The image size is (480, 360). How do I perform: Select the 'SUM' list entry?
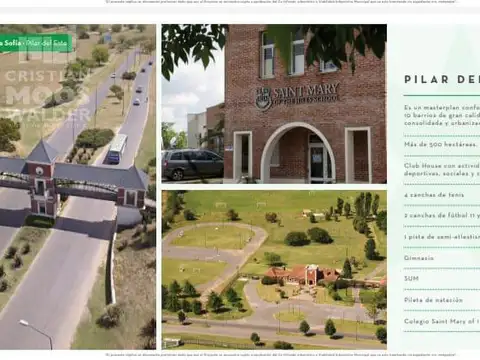(411, 278)
